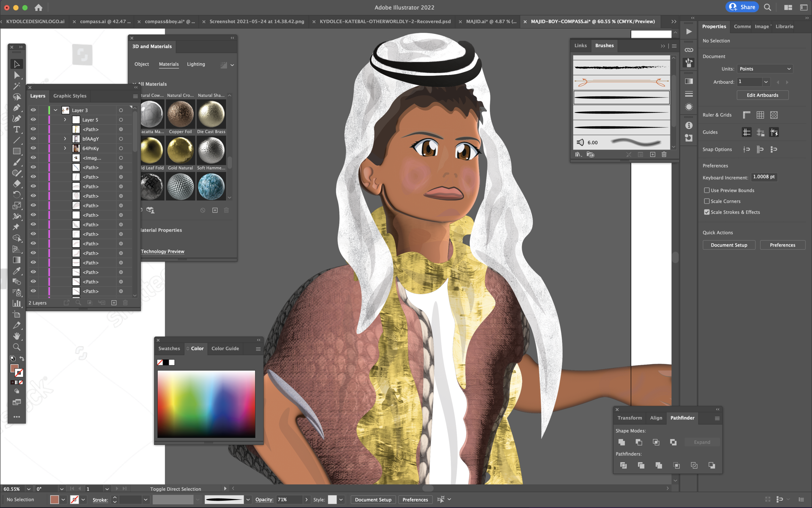Viewport: 812px width, 508px height.
Task: Create new layer in Layers panel
Action: pyautogui.click(x=114, y=303)
